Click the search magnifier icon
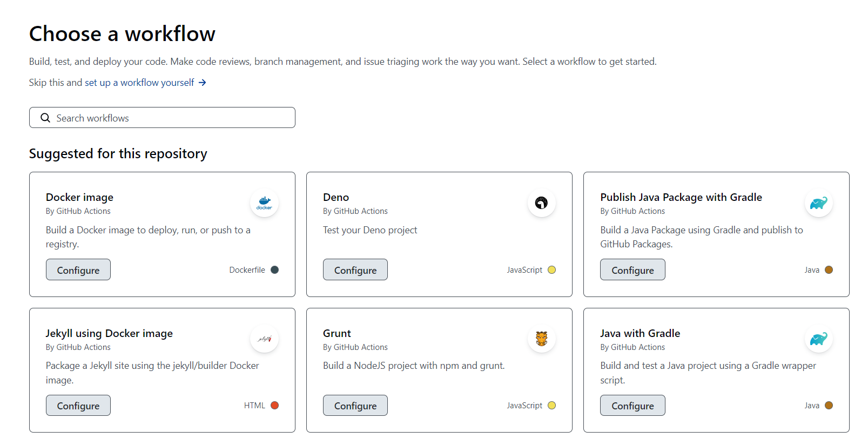Screen dimensions: 868x445 pos(45,118)
